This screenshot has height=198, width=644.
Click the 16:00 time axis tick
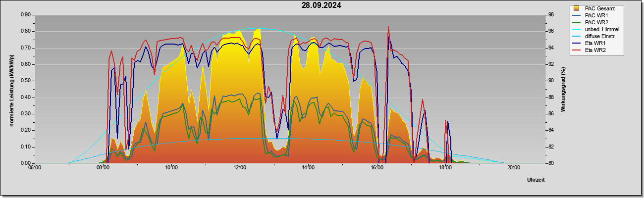[x=376, y=168]
